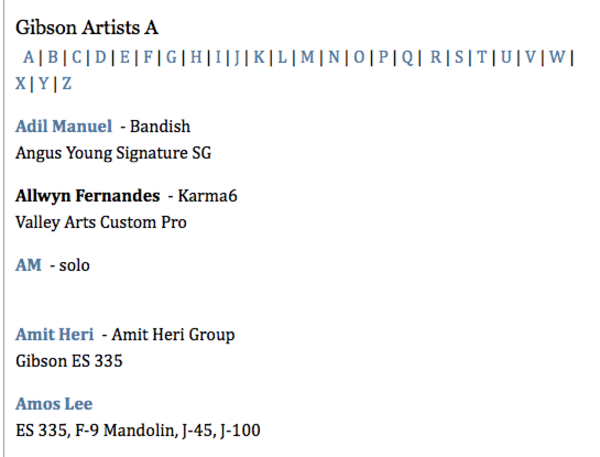The width and height of the screenshot is (600, 457).
Task: Select letter H in alphabet index
Action: [x=196, y=57]
